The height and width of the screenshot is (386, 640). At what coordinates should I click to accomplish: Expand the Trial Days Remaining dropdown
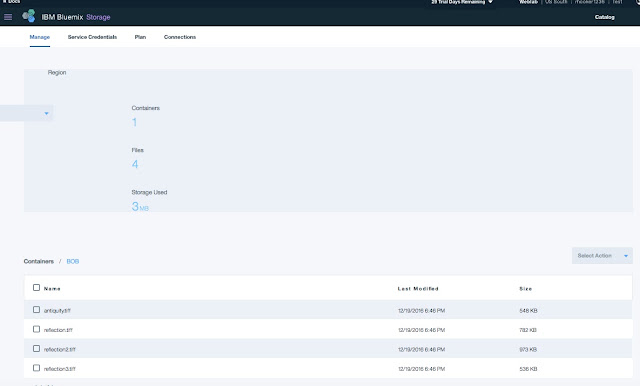point(462,2)
